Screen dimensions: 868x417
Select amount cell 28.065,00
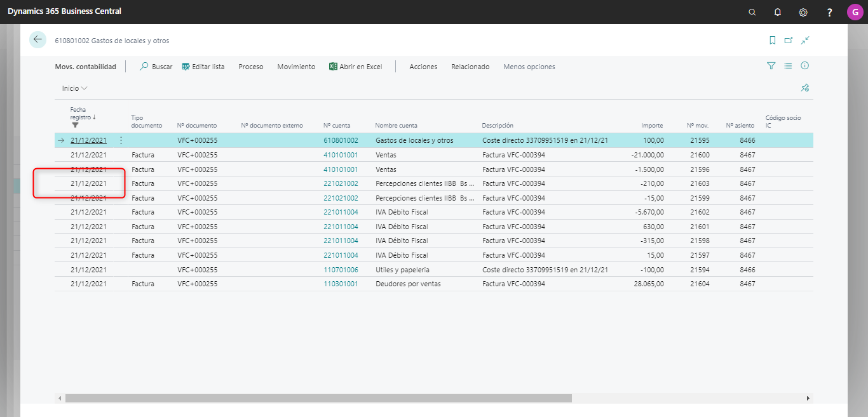tap(649, 284)
